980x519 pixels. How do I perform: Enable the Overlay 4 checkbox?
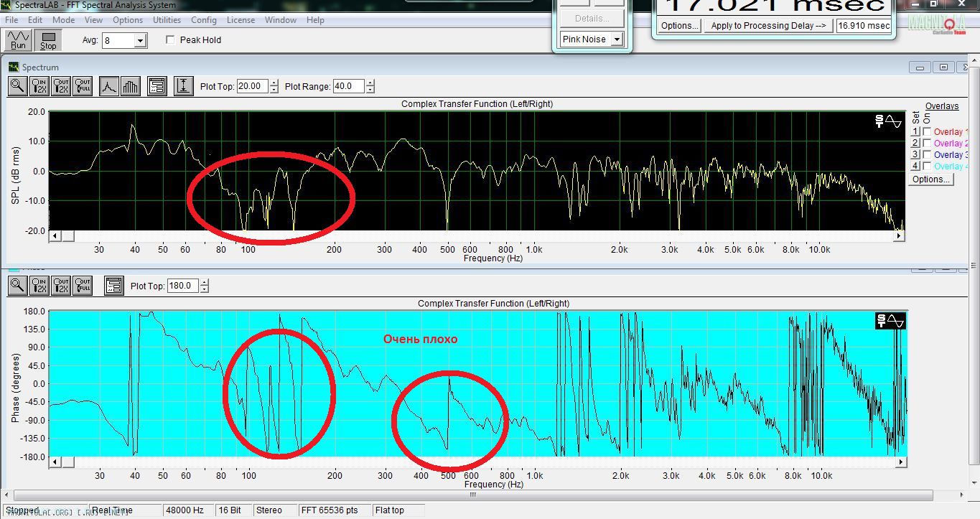927,167
